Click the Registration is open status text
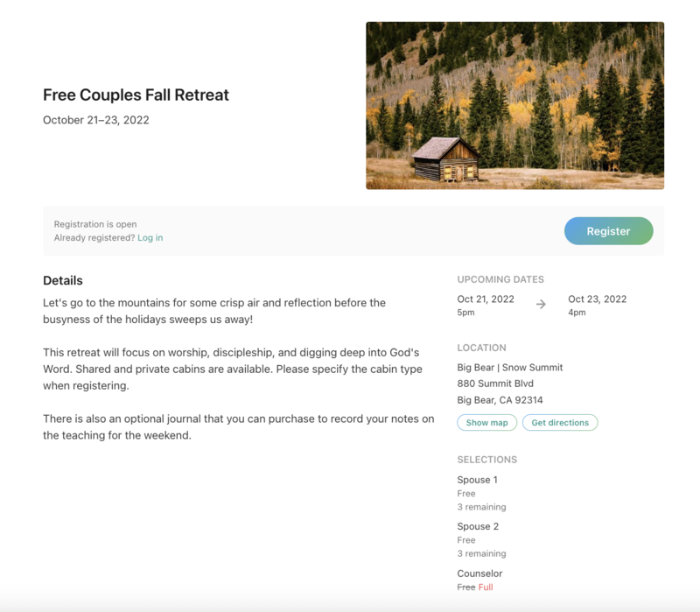This screenshot has height=612, width=700. click(95, 224)
